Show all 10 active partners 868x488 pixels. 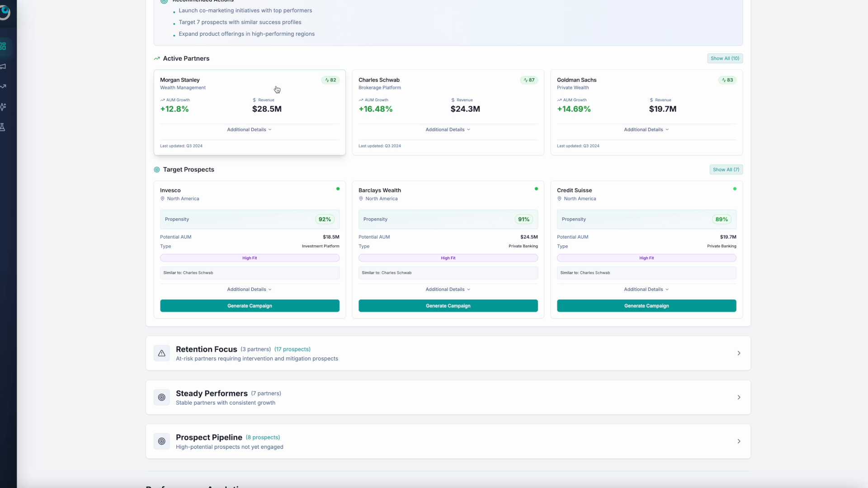[725, 58]
